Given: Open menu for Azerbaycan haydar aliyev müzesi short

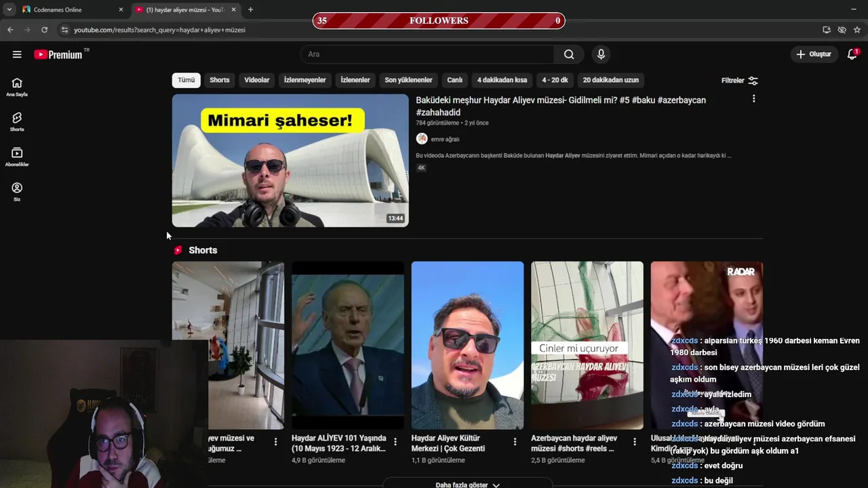Looking at the screenshot, I should click(635, 442).
